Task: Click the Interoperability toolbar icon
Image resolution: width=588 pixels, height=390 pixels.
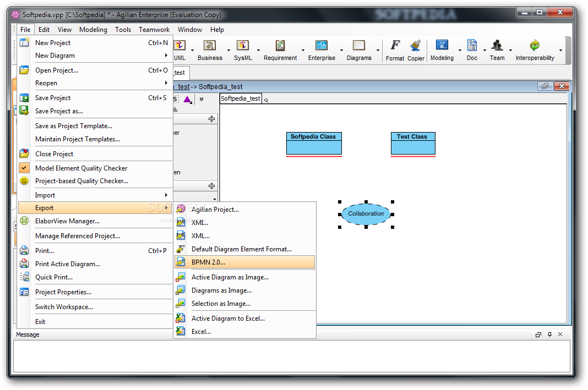Action: (x=535, y=45)
